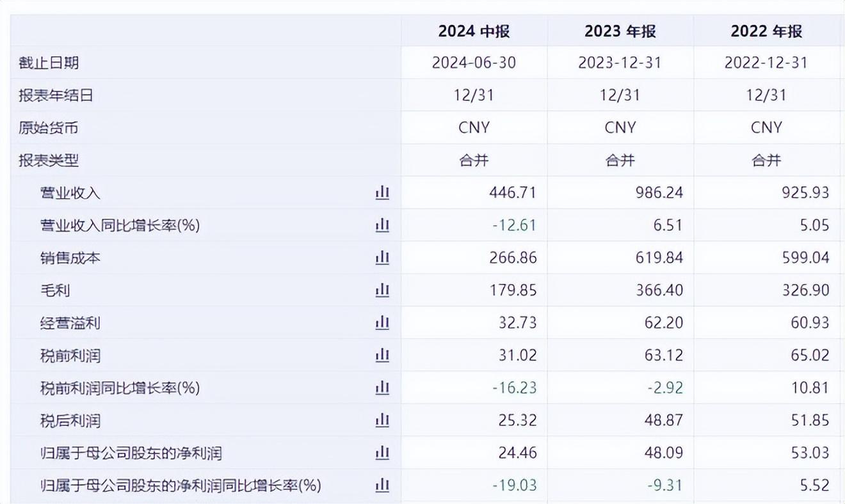Click date cell 2022-12-31
Viewport: 845px width, 504px height.
tap(766, 63)
